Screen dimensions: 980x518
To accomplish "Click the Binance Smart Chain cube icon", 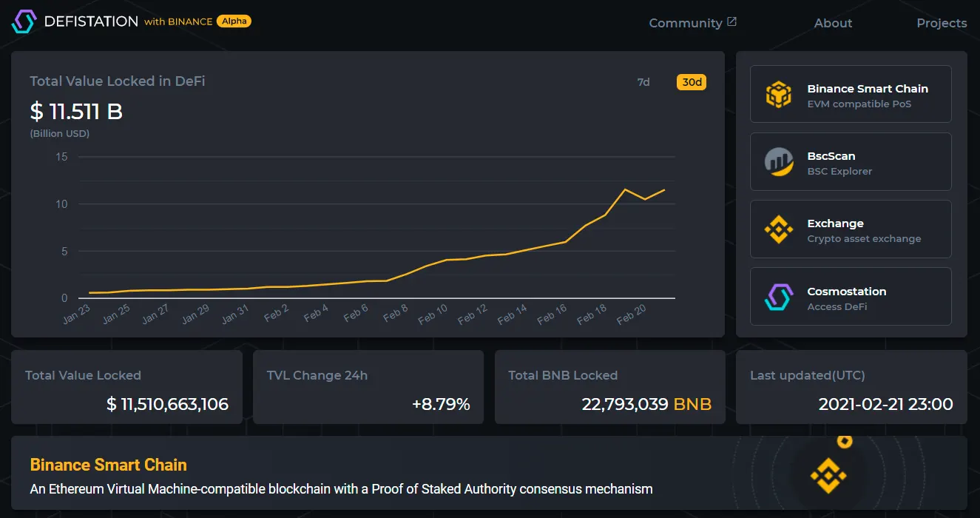I will [778, 95].
